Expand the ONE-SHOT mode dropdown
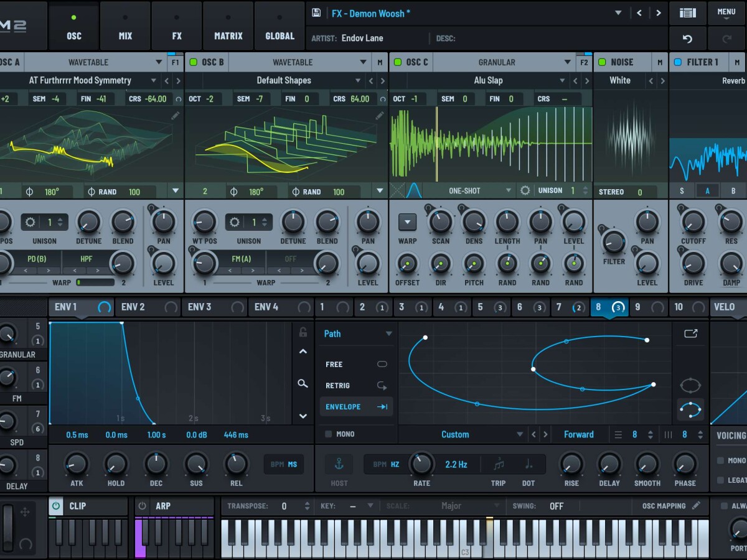The height and width of the screenshot is (560, 747). click(x=508, y=191)
